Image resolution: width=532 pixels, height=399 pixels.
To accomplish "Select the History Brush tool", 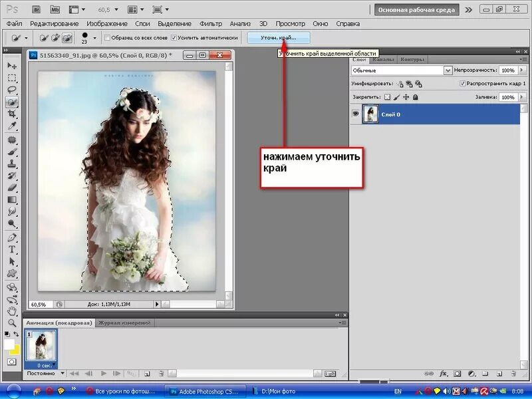I will pos(12,176).
